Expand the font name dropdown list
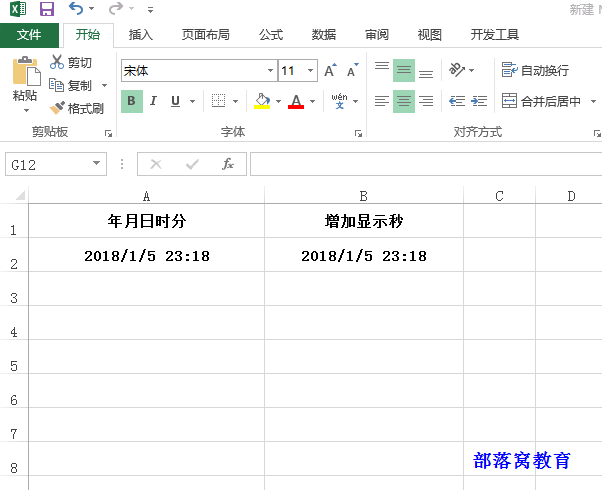Screen dimensions: 602x490 tap(270, 71)
